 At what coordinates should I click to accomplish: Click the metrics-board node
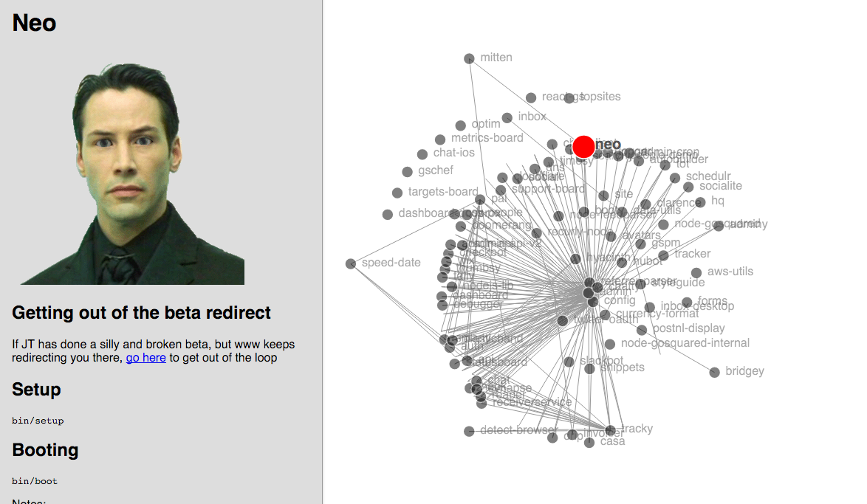tap(440, 139)
